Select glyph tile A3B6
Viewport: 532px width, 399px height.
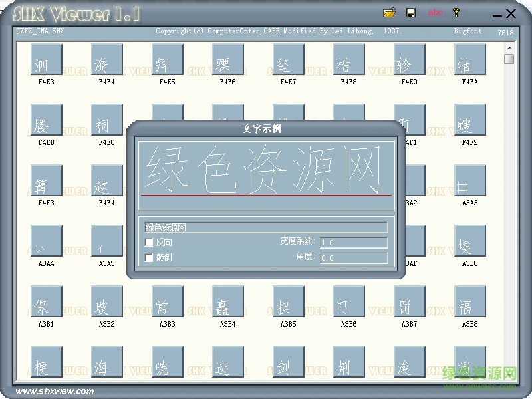pyautogui.click(x=349, y=301)
